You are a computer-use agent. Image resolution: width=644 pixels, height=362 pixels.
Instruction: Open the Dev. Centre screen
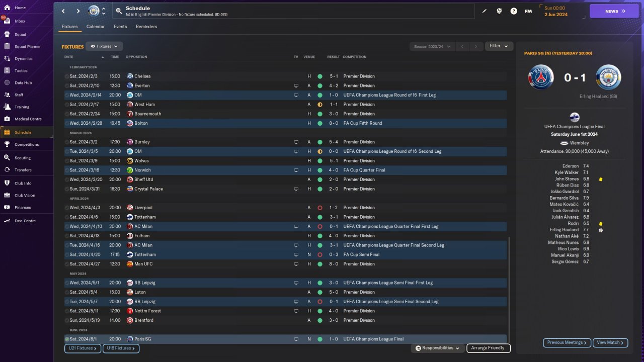point(27,221)
